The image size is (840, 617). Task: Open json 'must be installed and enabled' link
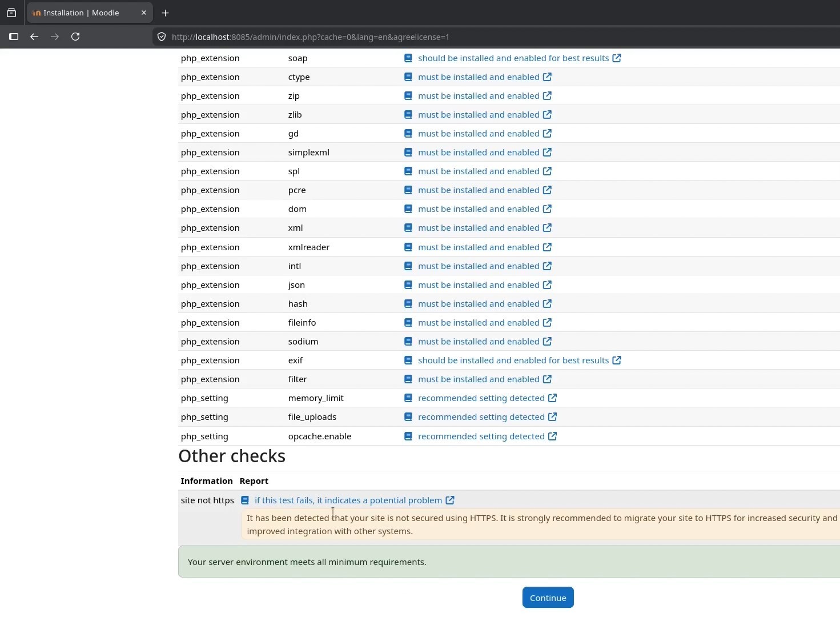(479, 285)
